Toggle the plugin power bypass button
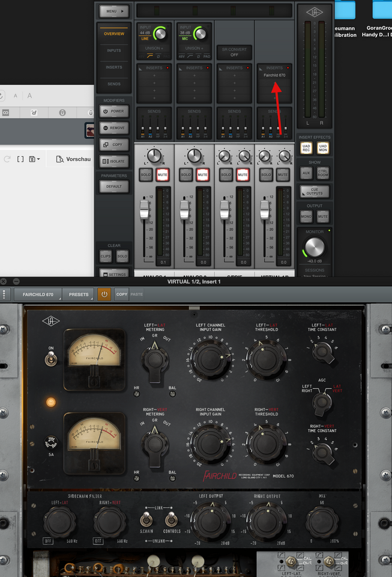This screenshot has width=392, height=577. coord(104,295)
